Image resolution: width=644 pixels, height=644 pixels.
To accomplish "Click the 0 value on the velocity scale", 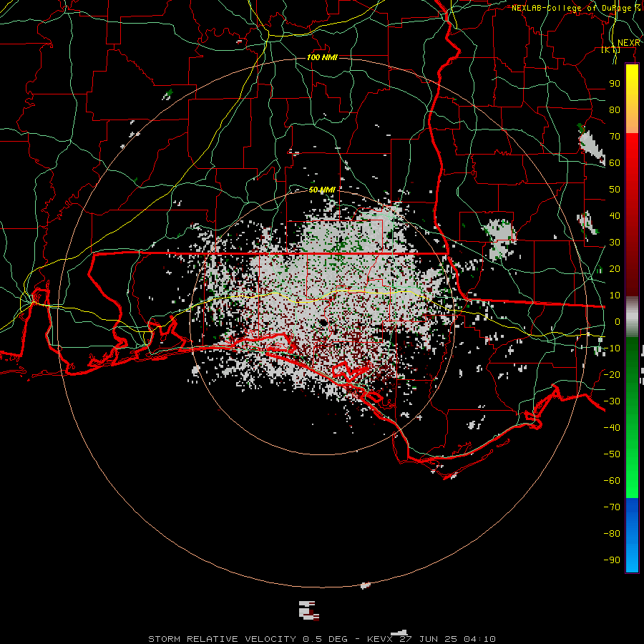I will [618, 321].
